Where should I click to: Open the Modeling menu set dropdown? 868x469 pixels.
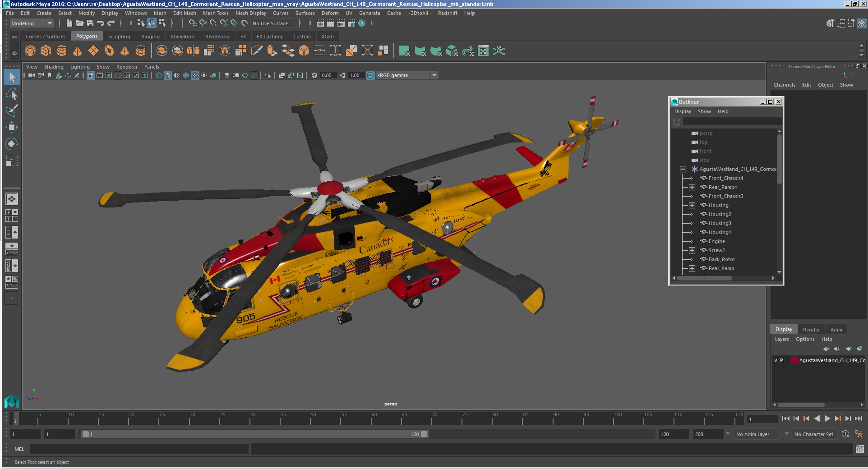point(32,23)
